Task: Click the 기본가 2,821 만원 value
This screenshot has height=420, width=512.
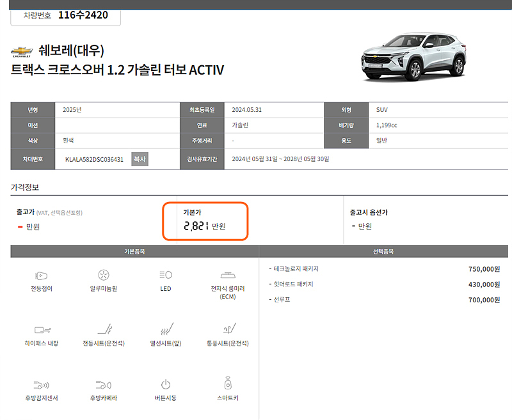Action: click(x=204, y=226)
